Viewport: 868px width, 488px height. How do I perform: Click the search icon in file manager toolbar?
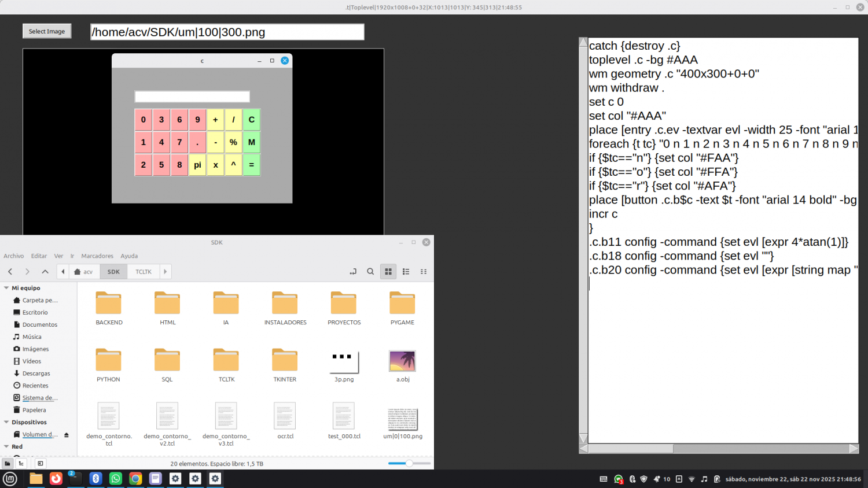(370, 272)
